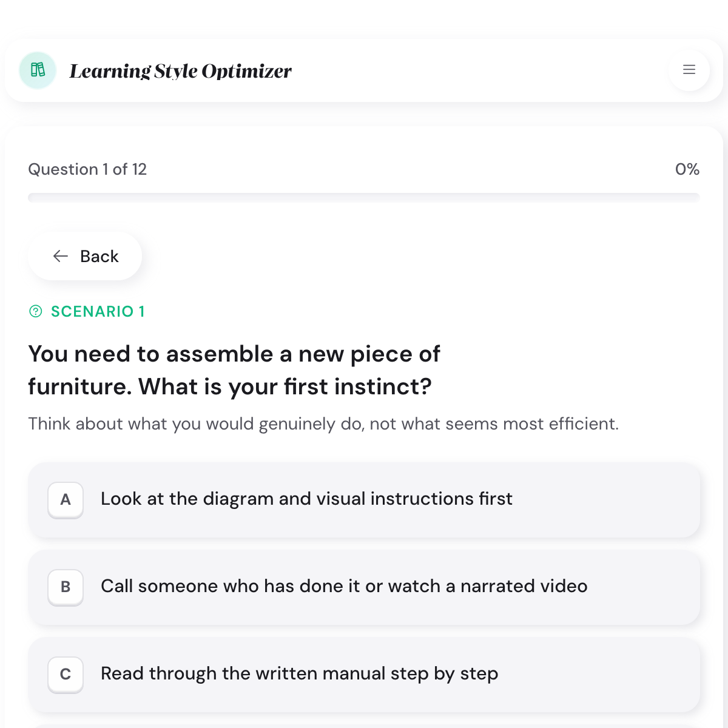Click the 0% progress percentage label
Screen dimensions: 728x728
tap(687, 169)
